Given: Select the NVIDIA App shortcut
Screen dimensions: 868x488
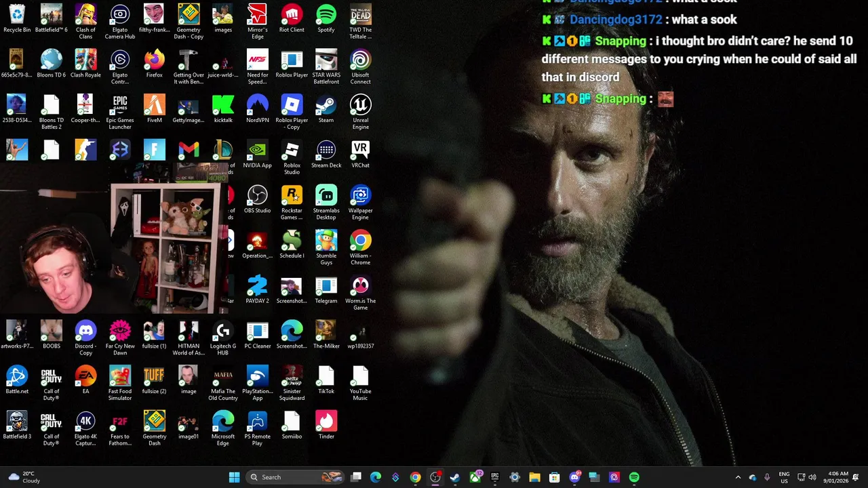Looking at the screenshot, I should [258, 155].
